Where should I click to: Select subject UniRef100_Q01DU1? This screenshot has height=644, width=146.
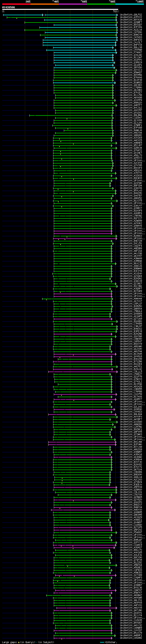point(131,113)
